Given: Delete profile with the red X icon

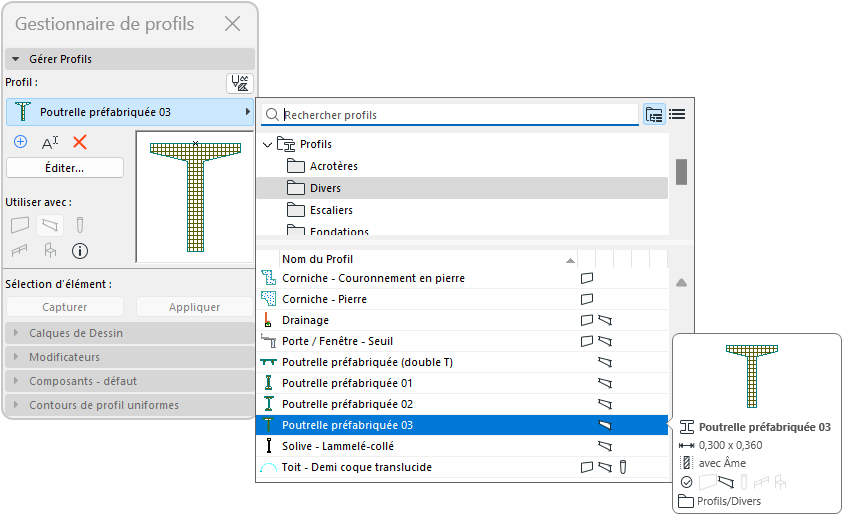Looking at the screenshot, I should coord(80,142).
